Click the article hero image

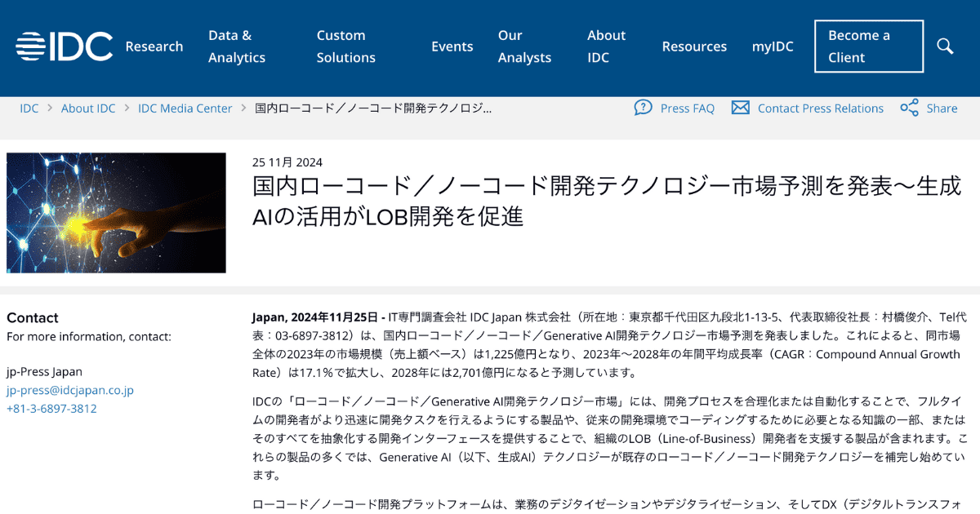coord(116,212)
